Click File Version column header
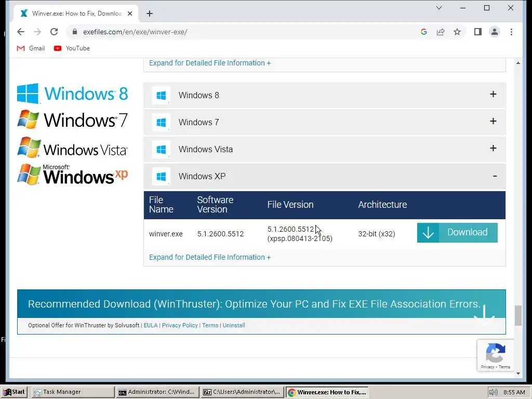 point(290,205)
